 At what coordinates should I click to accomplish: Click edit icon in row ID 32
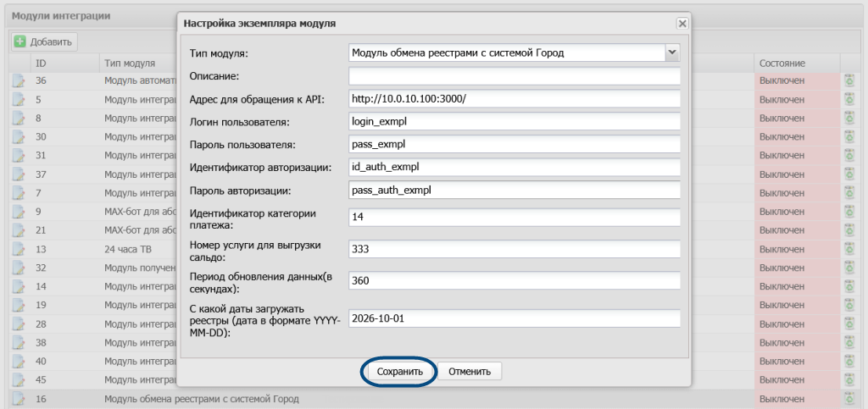(x=19, y=268)
